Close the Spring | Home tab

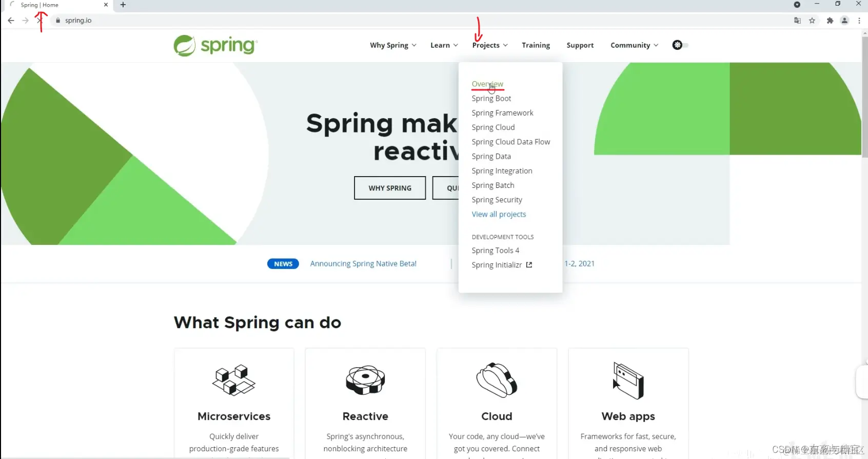[106, 5]
